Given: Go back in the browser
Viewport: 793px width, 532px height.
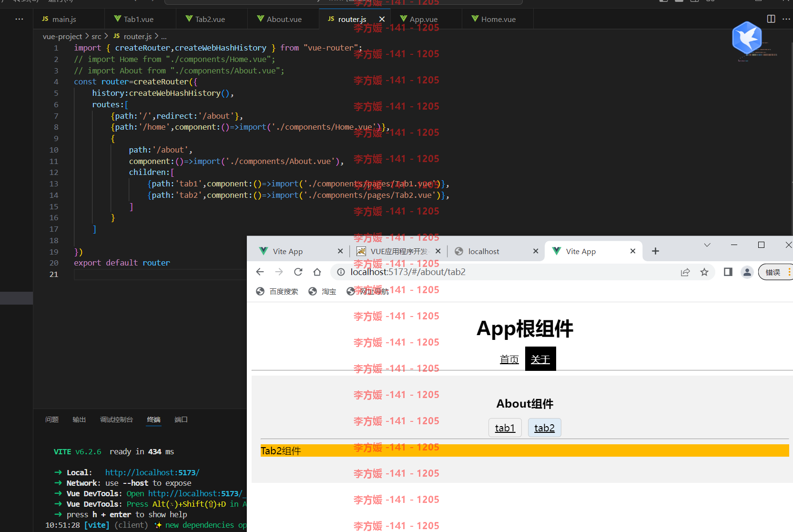Looking at the screenshot, I should 260,272.
